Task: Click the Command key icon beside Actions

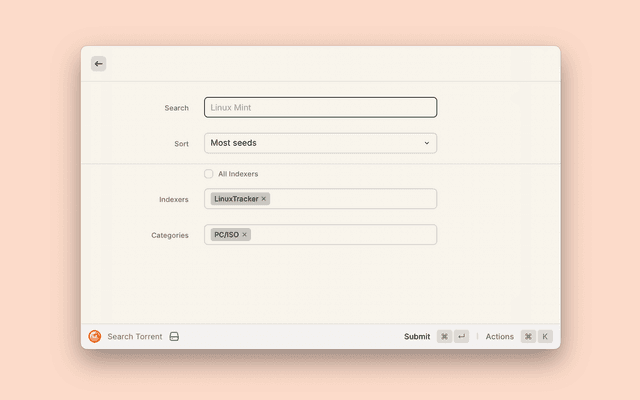Action: pyautogui.click(x=528, y=337)
